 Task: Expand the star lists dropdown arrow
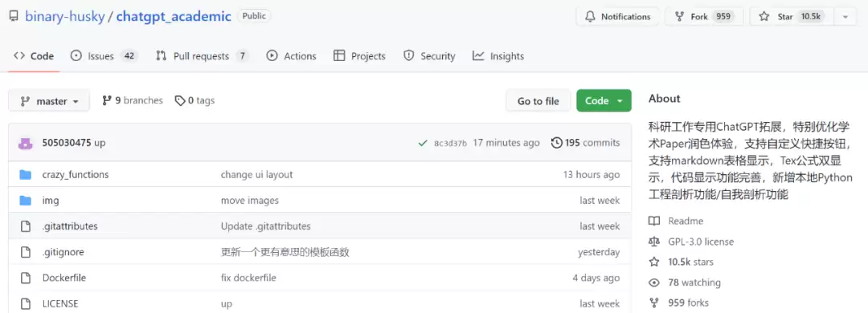845,17
